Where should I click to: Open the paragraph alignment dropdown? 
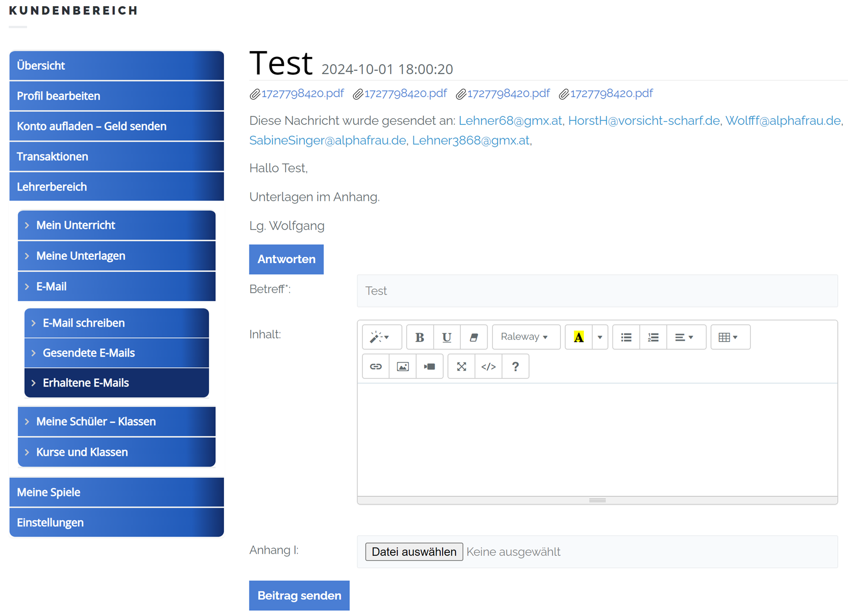[685, 337]
